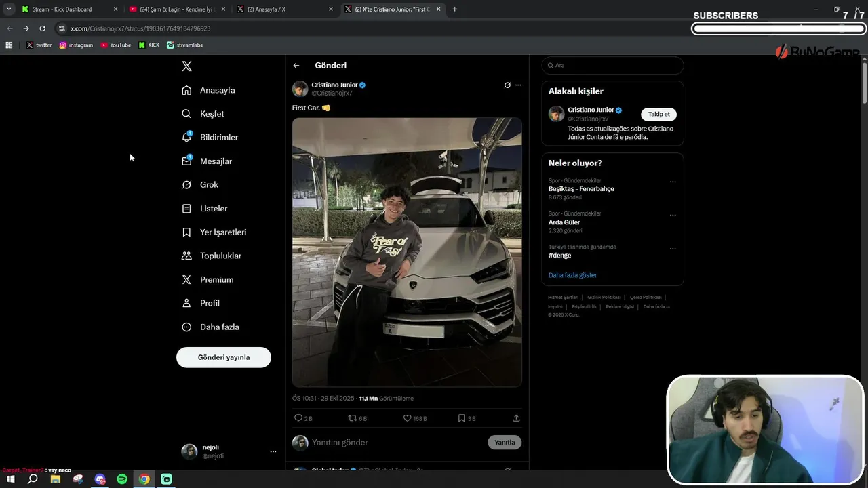The image size is (868, 488).
Task: Open Hizmet Şartları footer link
Action: click(x=563, y=297)
